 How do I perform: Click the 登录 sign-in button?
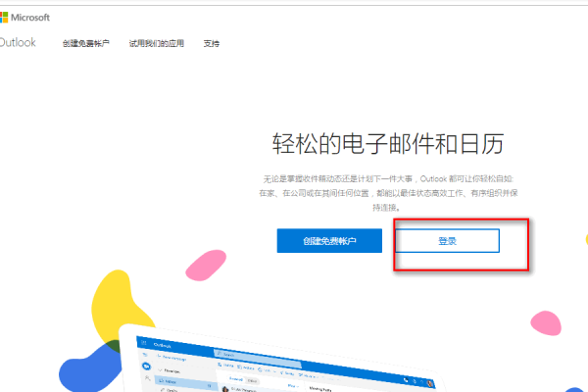pos(447,240)
